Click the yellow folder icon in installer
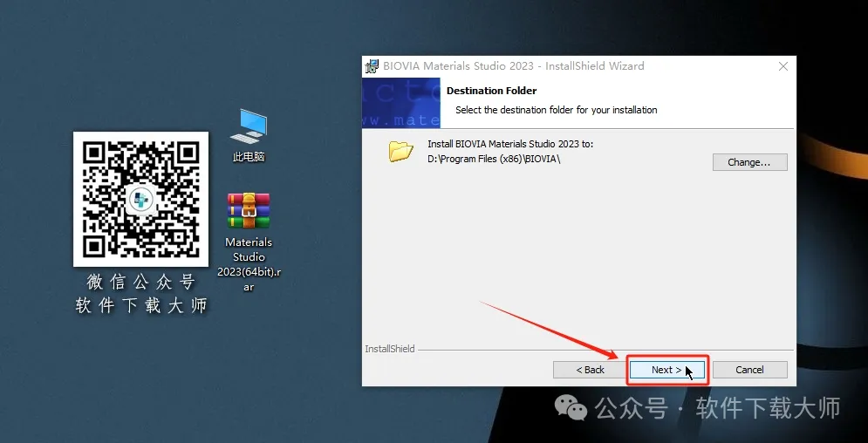This screenshot has height=443, width=868. 401,151
